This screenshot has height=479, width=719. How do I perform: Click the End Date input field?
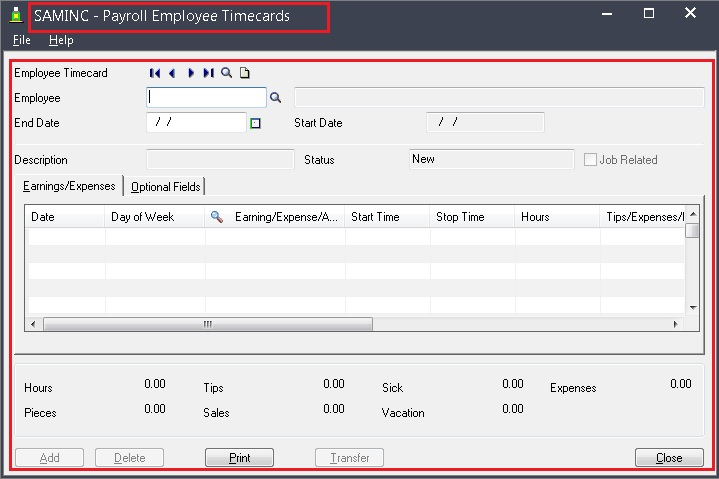coord(196,122)
